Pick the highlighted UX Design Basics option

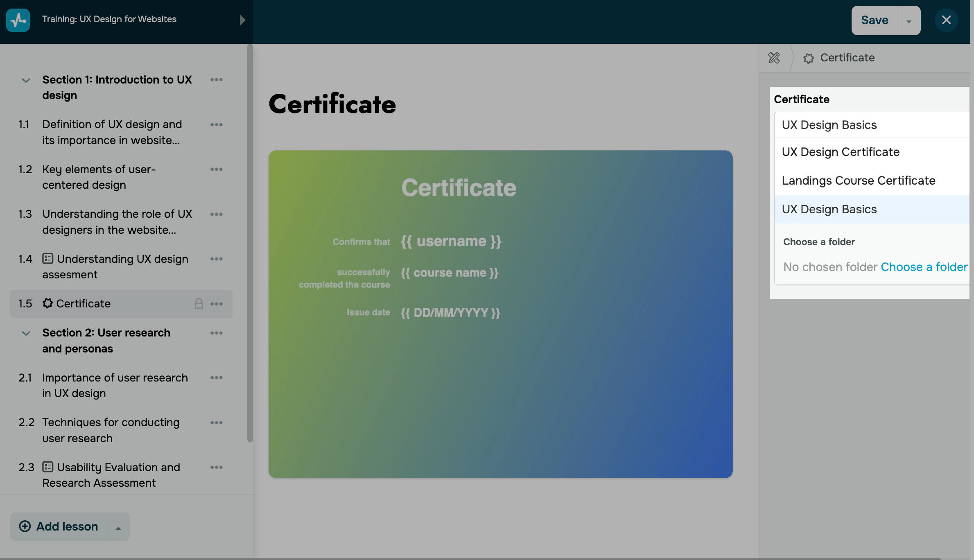pyautogui.click(x=829, y=209)
